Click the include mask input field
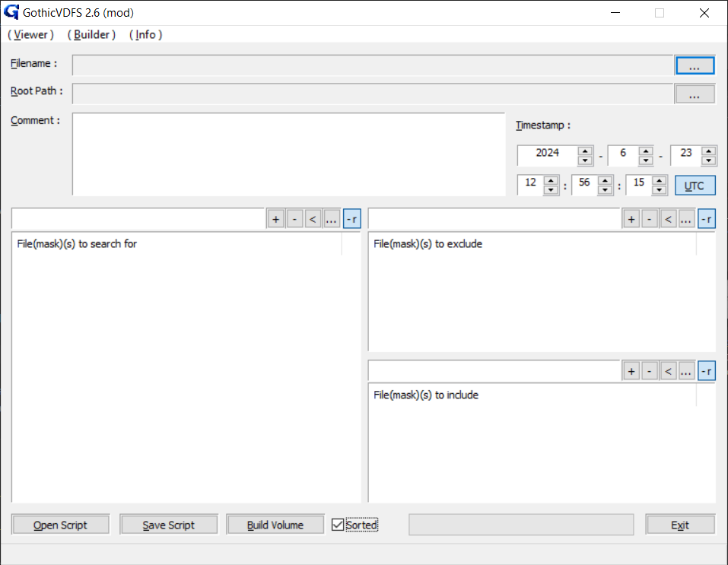The image size is (728, 565). pyautogui.click(x=494, y=371)
